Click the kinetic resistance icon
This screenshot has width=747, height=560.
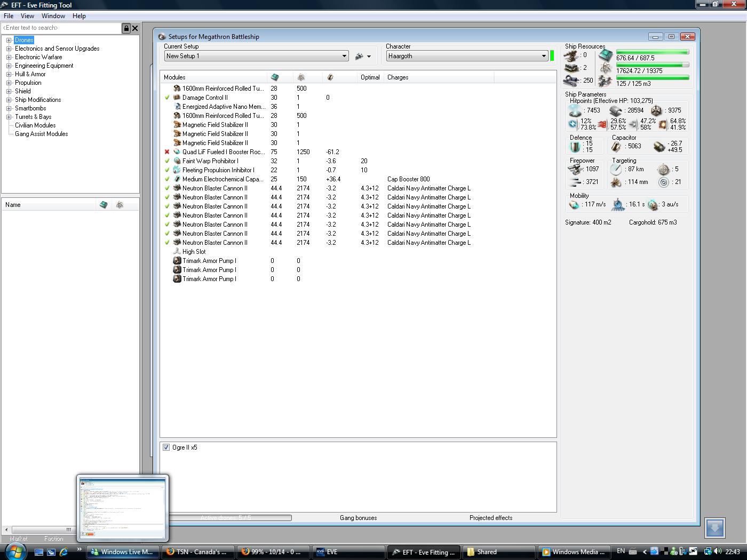point(633,124)
